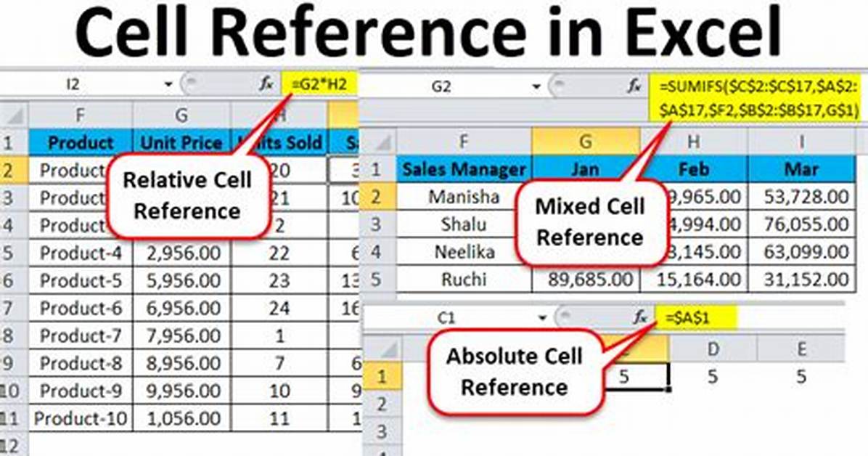Open the Name Box dropdown next to I2
Image resolution: width=868 pixels, height=456 pixels.
(168, 85)
